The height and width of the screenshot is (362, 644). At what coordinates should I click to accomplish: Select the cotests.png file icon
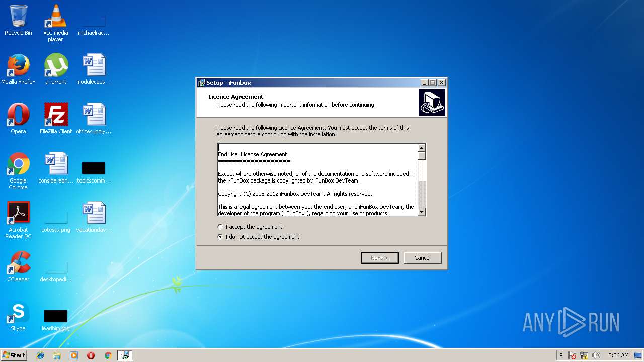(55, 221)
